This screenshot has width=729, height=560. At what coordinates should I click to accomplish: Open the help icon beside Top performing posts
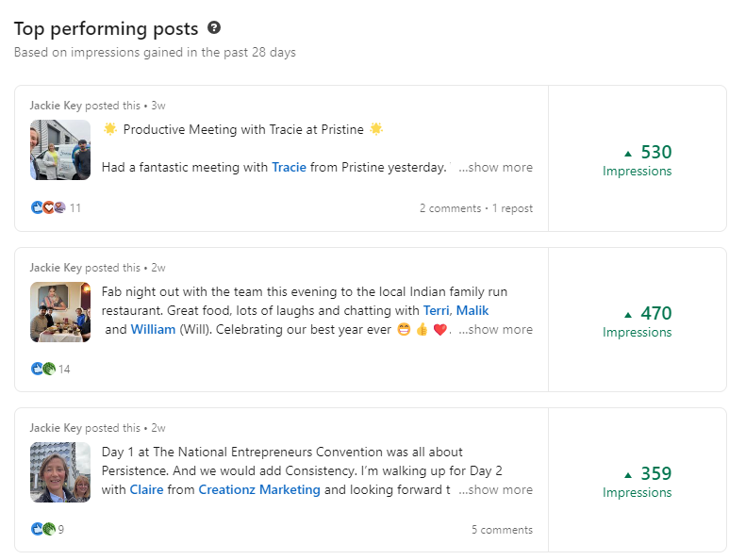214,28
